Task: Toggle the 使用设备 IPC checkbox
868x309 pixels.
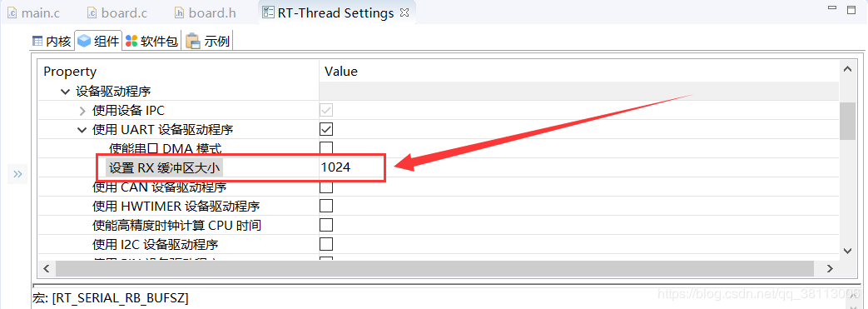Action: [x=326, y=111]
